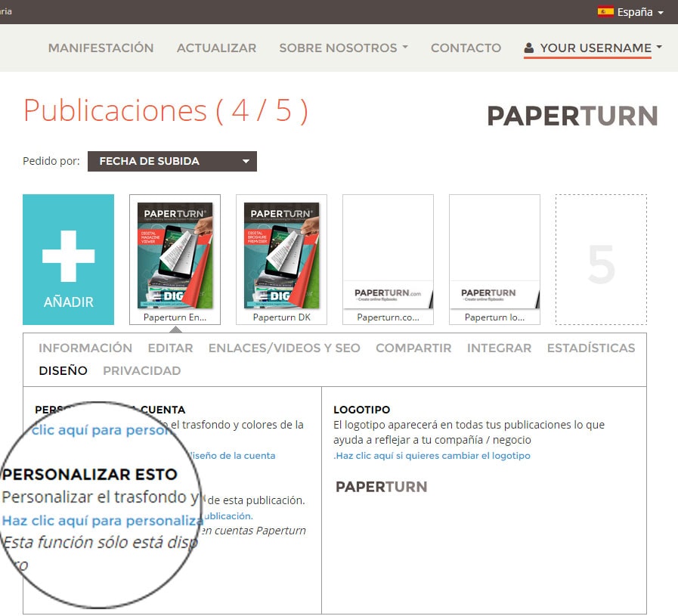The height and width of the screenshot is (616, 678).
Task: Click the LOGOTIPO section heading
Action: tap(361, 410)
